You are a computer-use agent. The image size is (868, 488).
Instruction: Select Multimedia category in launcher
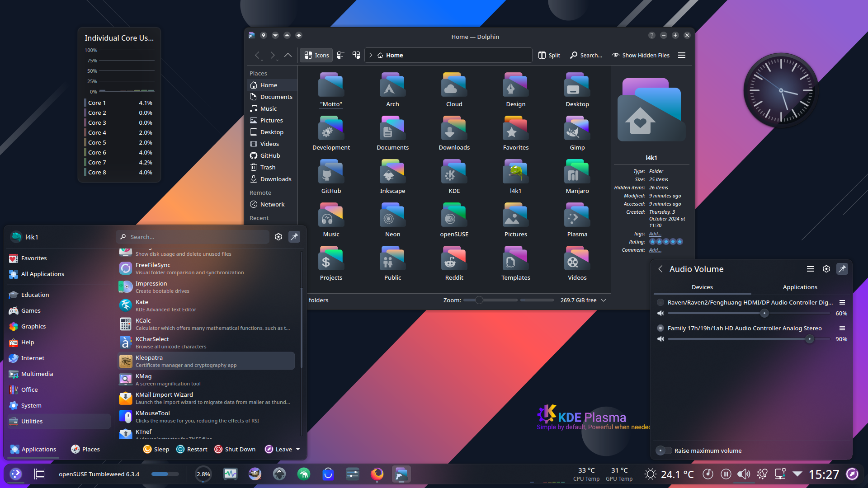pos(59,374)
